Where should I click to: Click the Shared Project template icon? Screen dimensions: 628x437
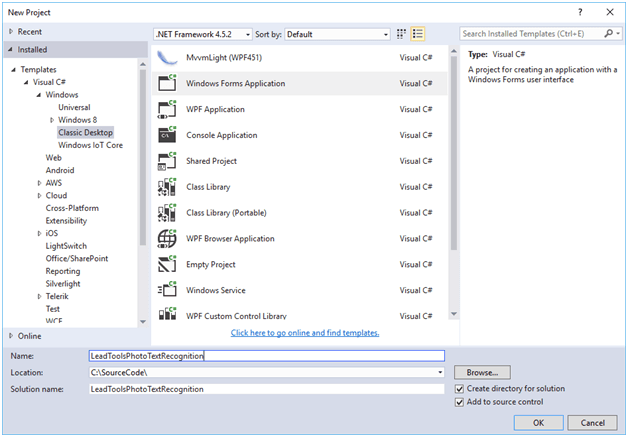[x=167, y=161]
